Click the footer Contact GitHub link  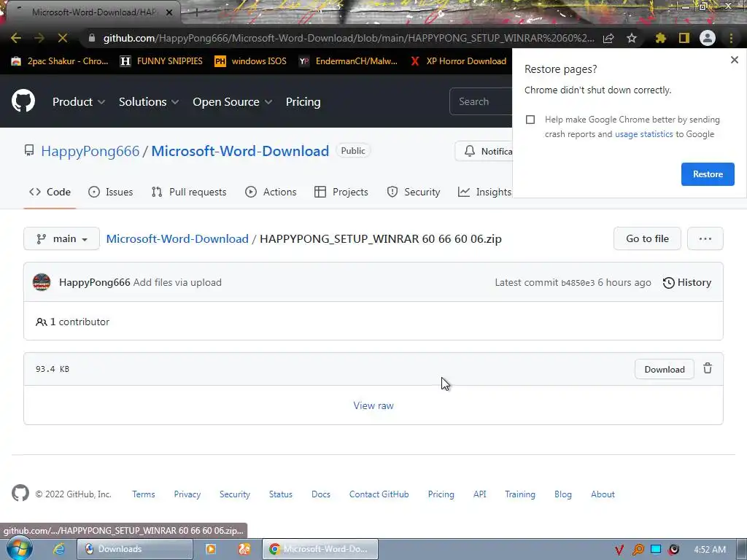coord(379,494)
